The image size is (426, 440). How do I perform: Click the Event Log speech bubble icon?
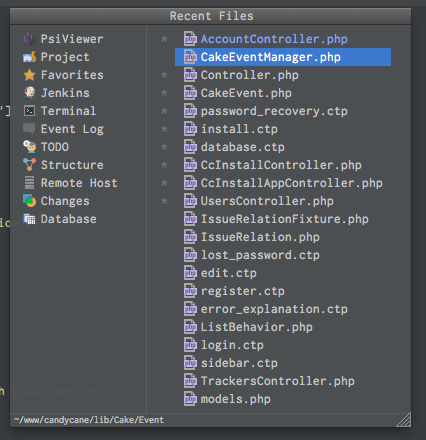pos(29,129)
